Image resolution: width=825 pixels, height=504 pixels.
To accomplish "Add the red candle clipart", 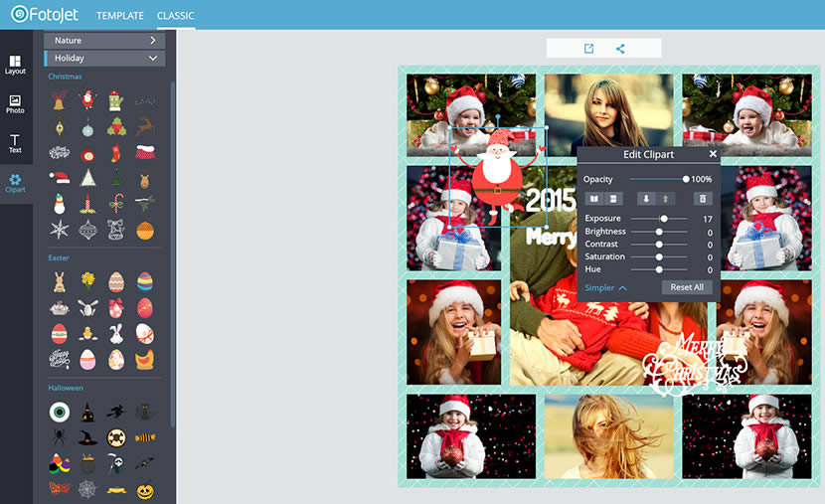I will [87, 204].
